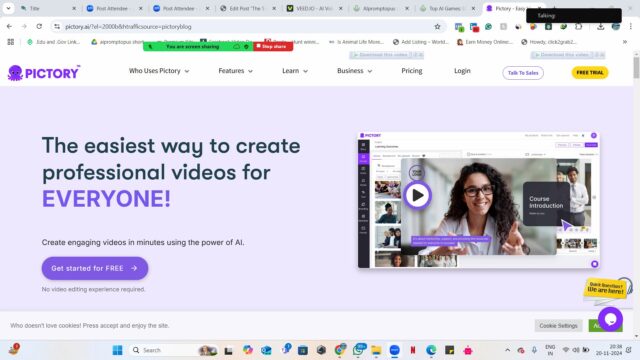The image size is (640, 360).
Task: Open Cookie Settings
Action: (x=558, y=326)
